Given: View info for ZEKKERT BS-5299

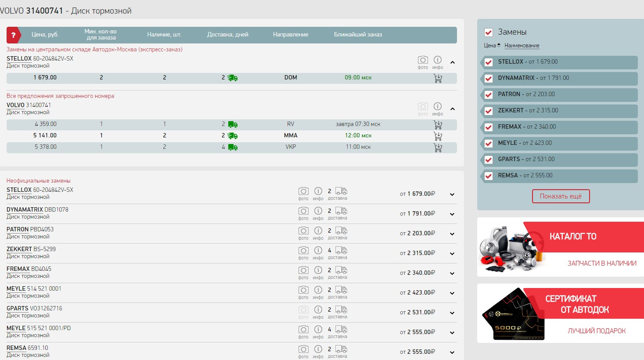Looking at the screenshot, I should click(318, 250).
